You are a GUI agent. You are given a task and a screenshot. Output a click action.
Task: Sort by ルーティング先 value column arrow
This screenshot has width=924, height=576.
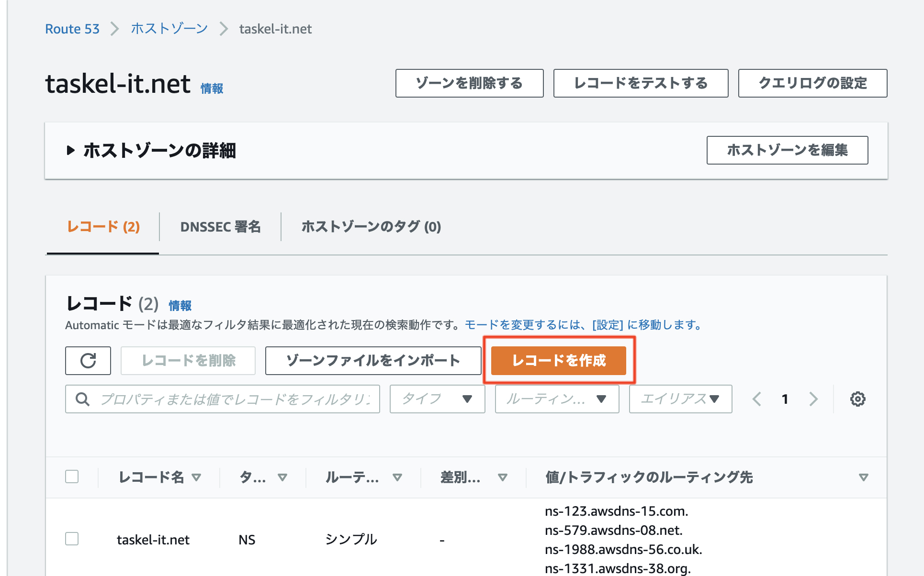(863, 477)
